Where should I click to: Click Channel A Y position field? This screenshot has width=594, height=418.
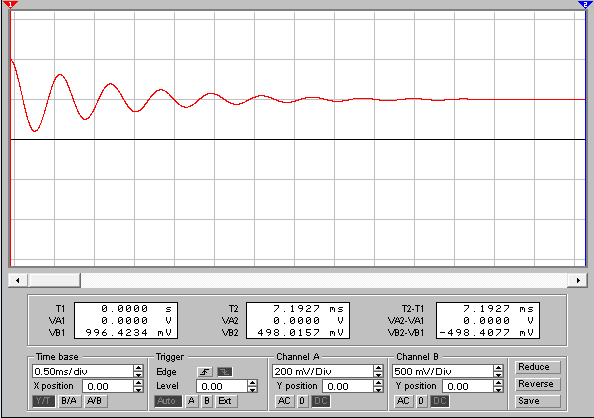tap(348, 386)
